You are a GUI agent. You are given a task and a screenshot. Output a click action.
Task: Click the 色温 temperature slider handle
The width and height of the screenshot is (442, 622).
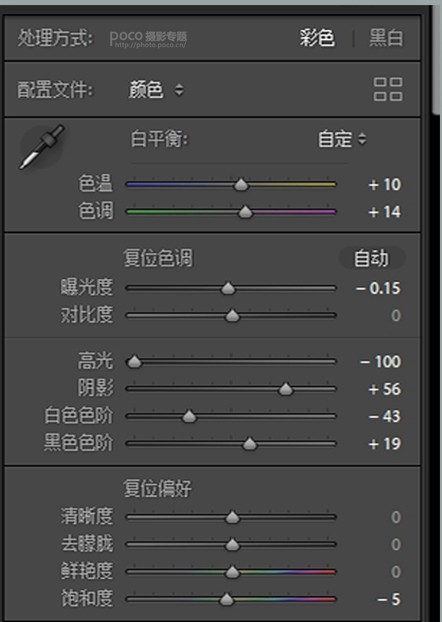(241, 184)
